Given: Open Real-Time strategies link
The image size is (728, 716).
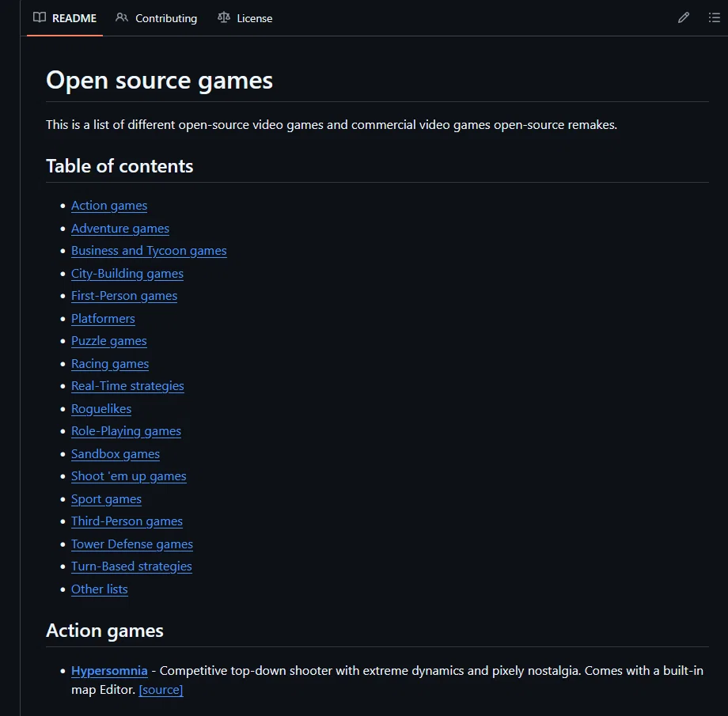Looking at the screenshot, I should 127,386.
